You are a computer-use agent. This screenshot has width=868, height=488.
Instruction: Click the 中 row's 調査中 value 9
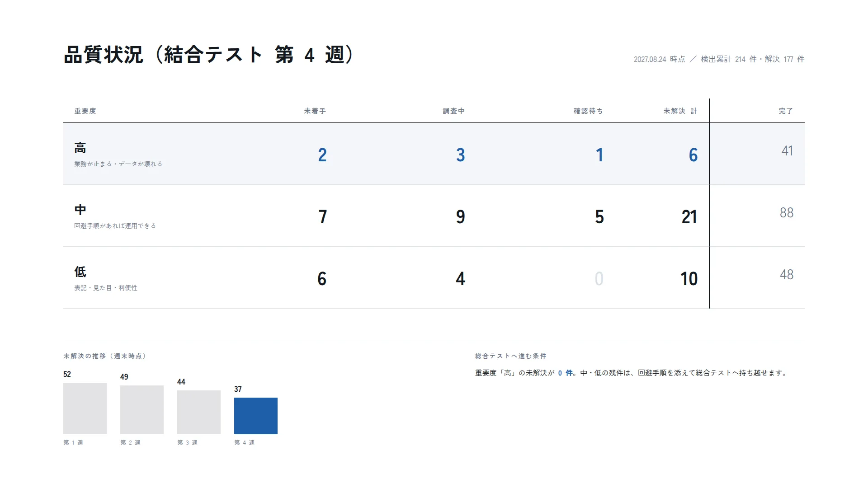(x=460, y=217)
